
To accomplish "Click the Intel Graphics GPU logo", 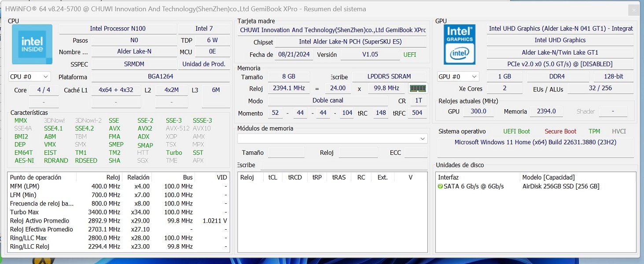I will click(460, 44).
